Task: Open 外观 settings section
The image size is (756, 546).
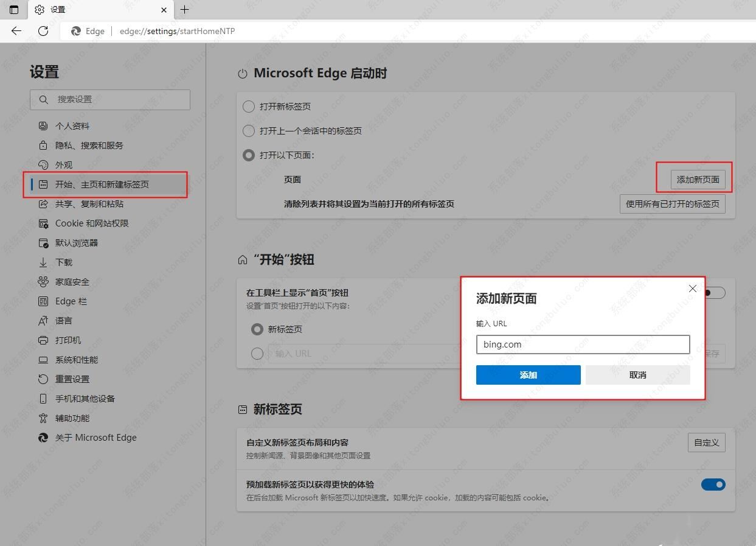Action: pyautogui.click(x=64, y=165)
